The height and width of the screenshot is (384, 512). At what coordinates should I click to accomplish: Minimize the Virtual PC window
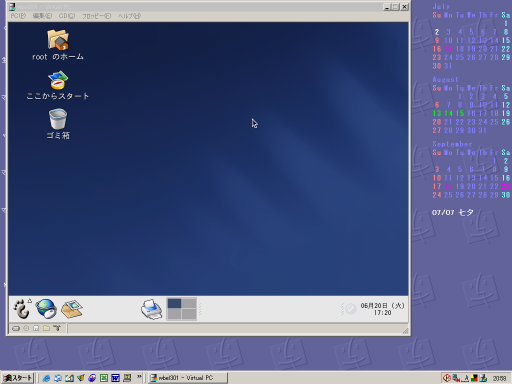[387, 7]
